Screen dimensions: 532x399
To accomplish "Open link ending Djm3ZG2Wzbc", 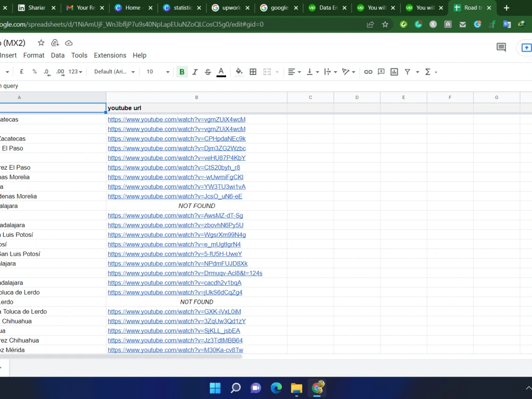I will pyautogui.click(x=177, y=148).
